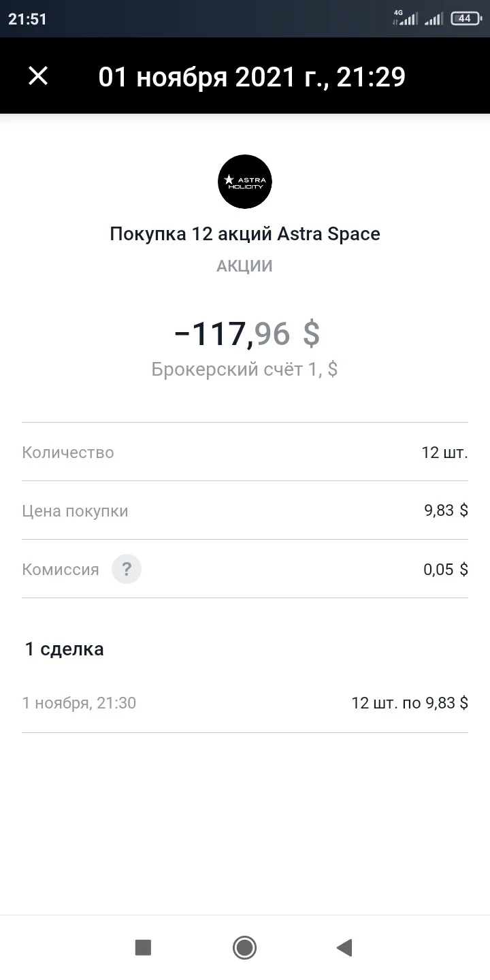Tap the Android home circle button
The width and height of the screenshot is (490, 980).
[244, 947]
